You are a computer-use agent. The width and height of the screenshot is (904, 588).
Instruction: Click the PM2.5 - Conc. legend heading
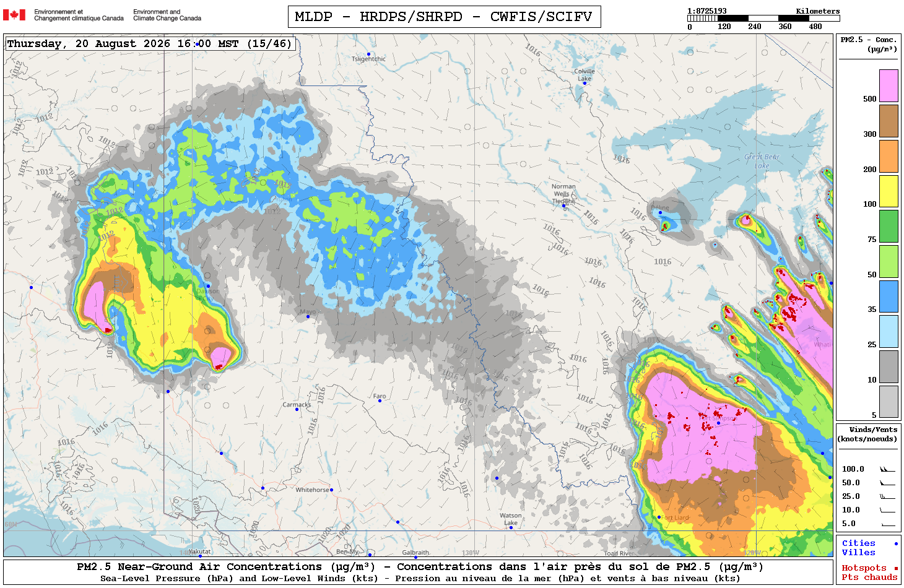tap(869, 44)
